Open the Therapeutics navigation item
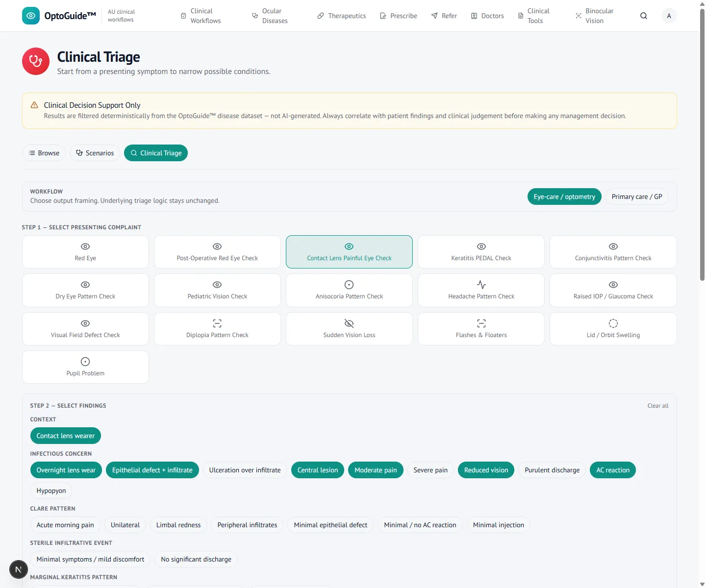The height and width of the screenshot is (588, 706). point(342,16)
